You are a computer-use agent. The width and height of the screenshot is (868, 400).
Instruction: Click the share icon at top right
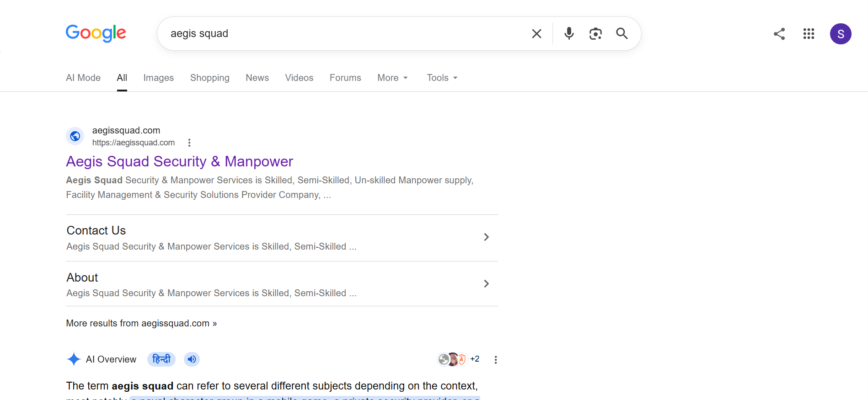779,34
